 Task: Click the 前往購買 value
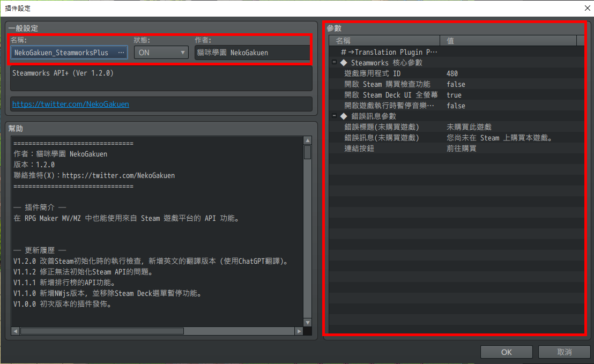pyautogui.click(x=461, y=148)
